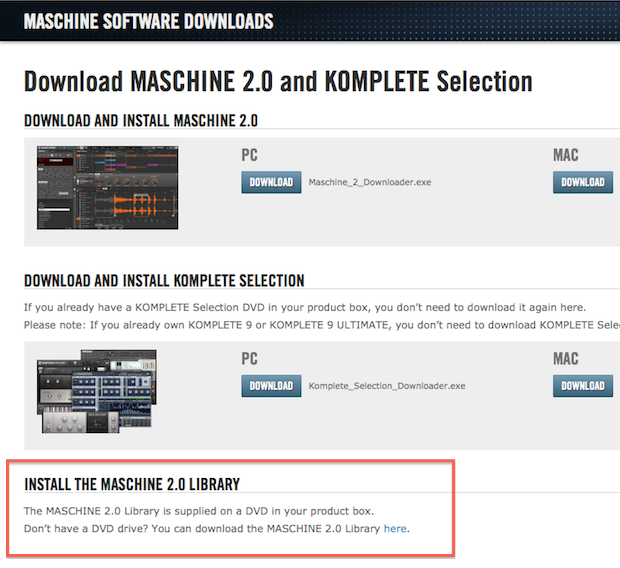620x568 pixels.
Task: Download Komplete Selection for Mac
Action: (x=582, y=386)
